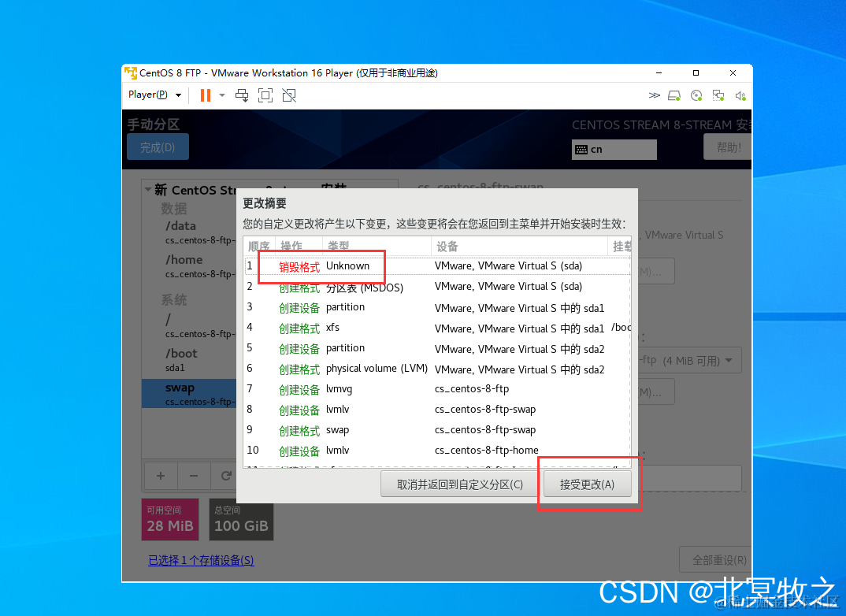
Task: Click the 操作 column header
Action: click(299, 246)
